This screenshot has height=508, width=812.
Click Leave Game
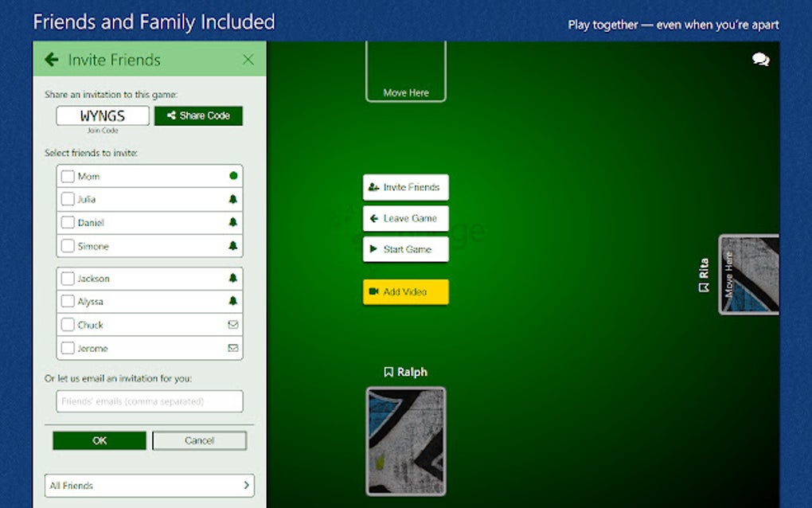[x=405, y=218]
